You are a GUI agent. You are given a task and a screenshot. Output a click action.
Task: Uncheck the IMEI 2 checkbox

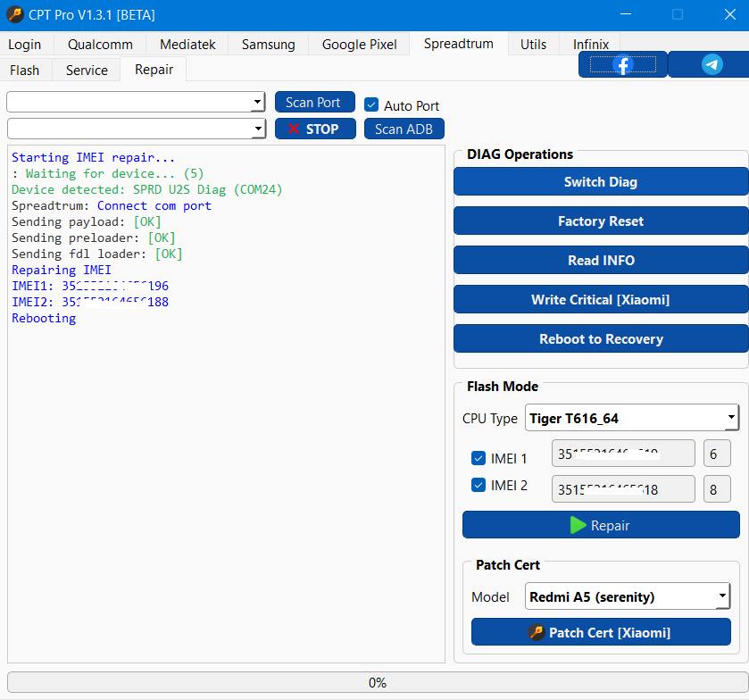(x=479, y=485)
